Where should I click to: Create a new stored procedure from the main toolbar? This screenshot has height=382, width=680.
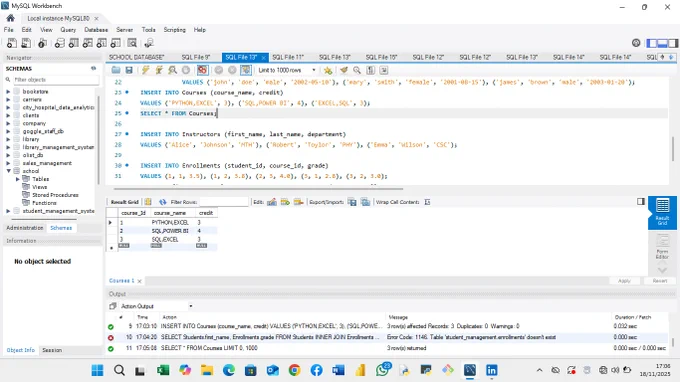point(101,43)
